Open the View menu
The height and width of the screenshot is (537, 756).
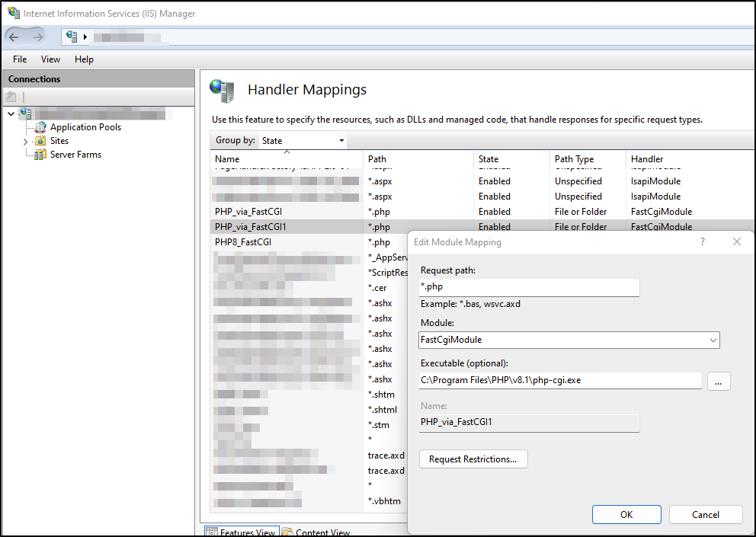tap(50, 59)
